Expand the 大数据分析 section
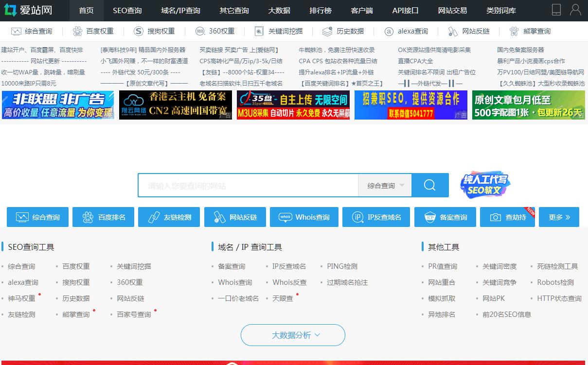This screenshot has height=365, width=588. coord(293,335)
